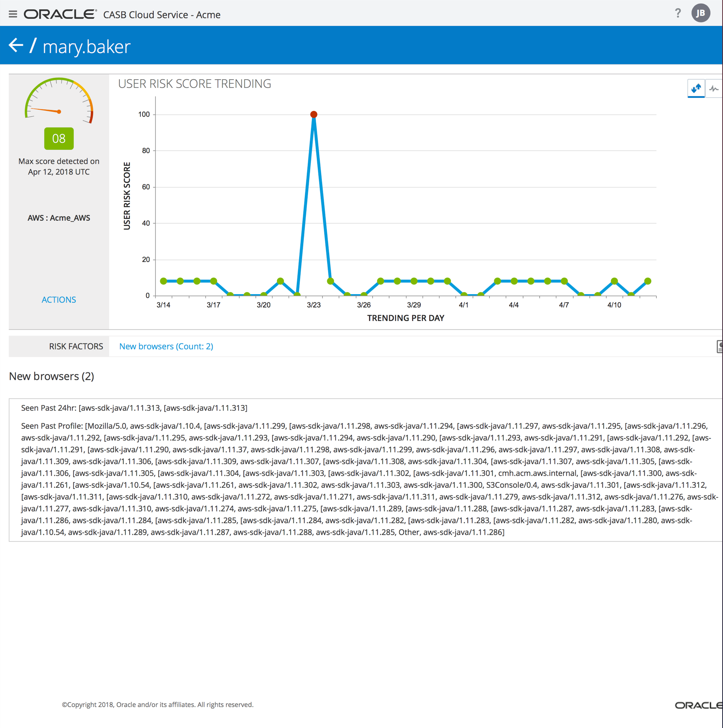Select the red peak data point at 100

click(313, 114)
